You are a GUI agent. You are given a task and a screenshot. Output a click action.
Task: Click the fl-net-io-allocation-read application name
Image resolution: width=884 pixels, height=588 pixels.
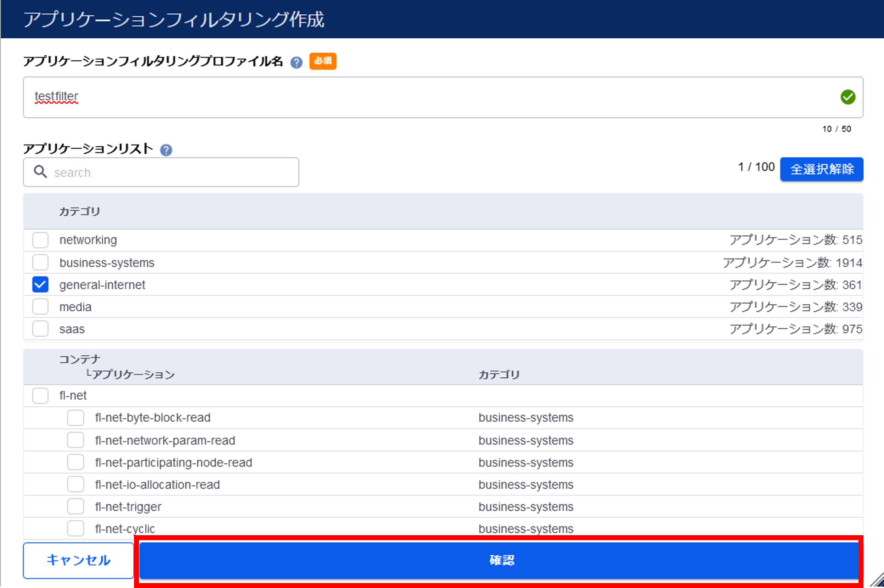click(x=157, y=485)
